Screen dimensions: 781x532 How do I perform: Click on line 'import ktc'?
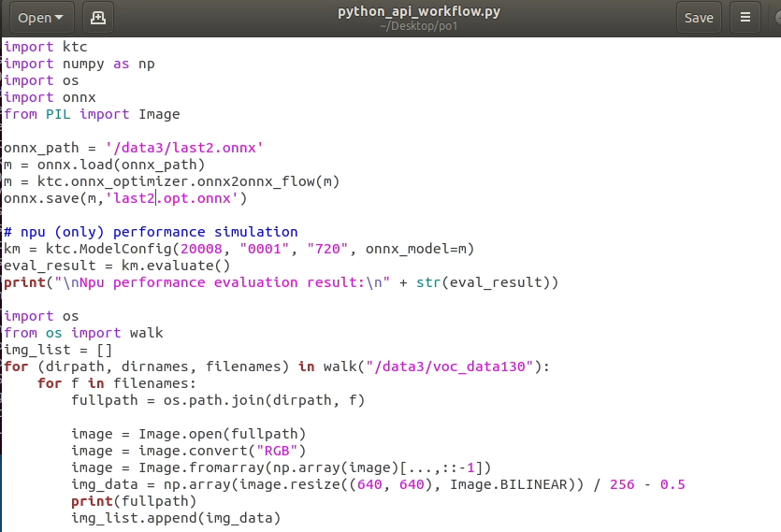pos(46,47)
